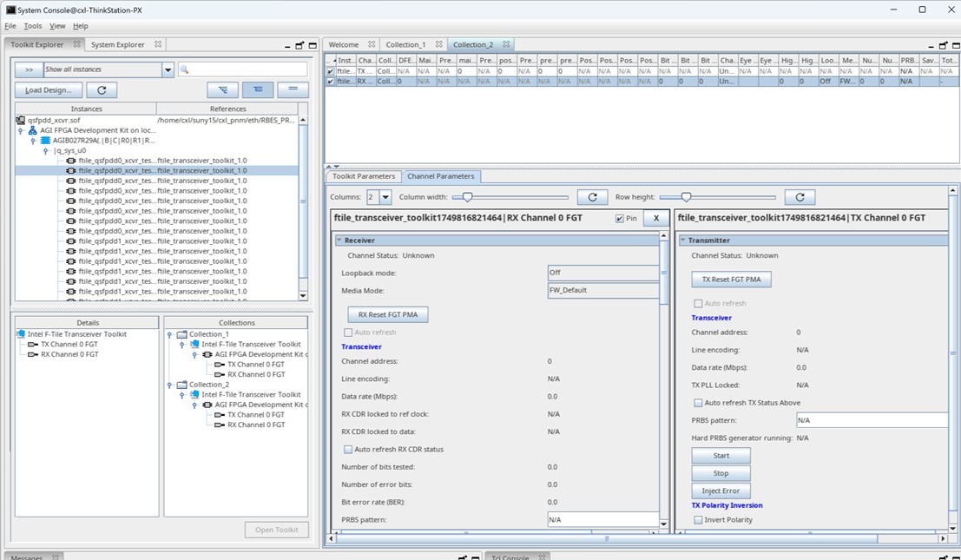Switch to the Toolkit Parameters tab
Screen dimensions: 961x560
pos(364,176)
